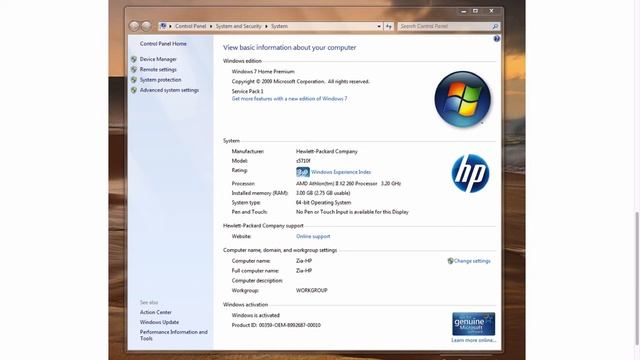640x360 pixels.
Task: Expand the arrow before Control Panel breadcrumb
Action: coord(170,26)
